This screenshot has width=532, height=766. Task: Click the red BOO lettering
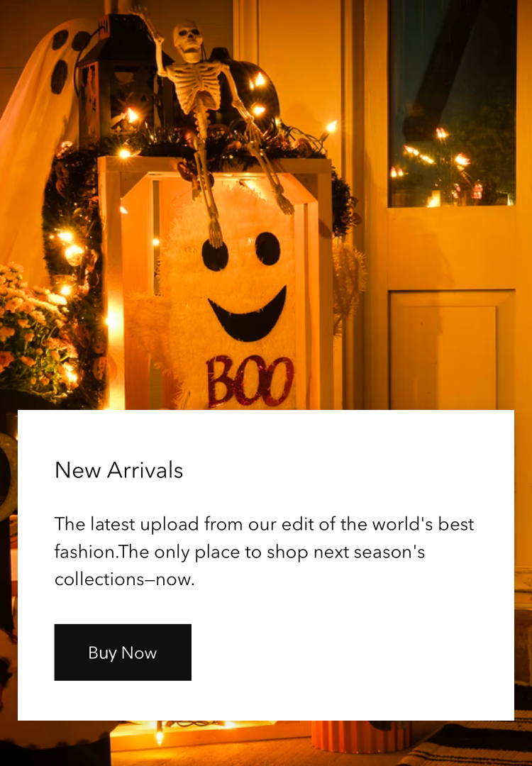point(250,381)
